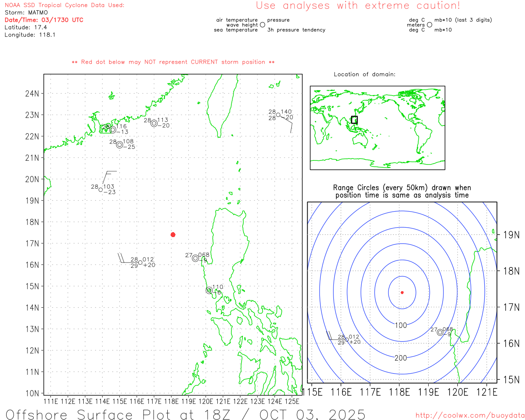Select station circle reading 110 near 15N

209,290
